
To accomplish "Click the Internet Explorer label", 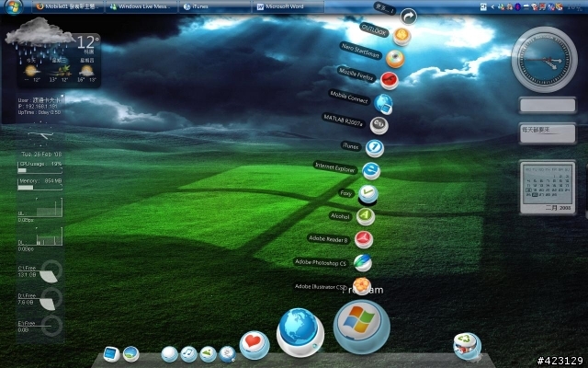I will (334, 167).
